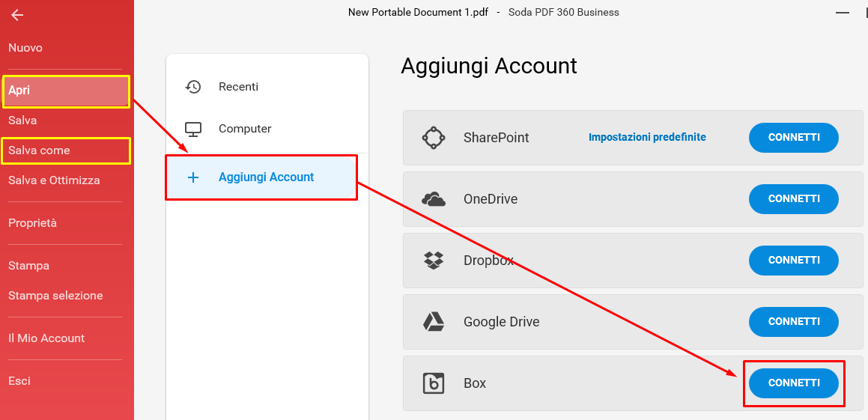
Task: Connect the Box account
Action: coord(794,383)
